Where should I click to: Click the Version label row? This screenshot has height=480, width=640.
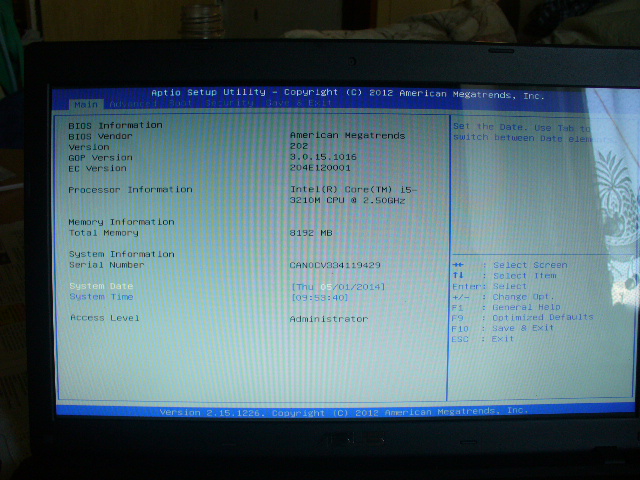pyautogui.click(x=89, y=147)
